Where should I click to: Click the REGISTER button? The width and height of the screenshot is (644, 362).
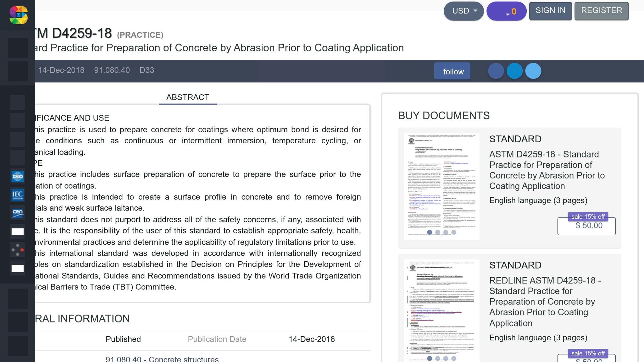(x=602, y=11)
